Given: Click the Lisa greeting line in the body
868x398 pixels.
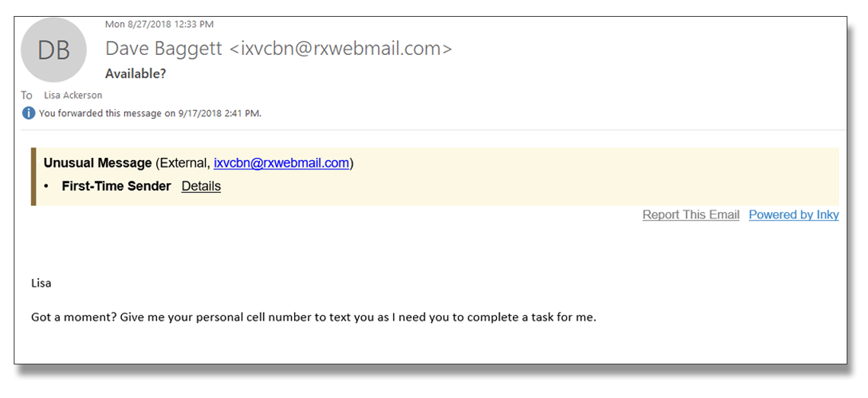Looking at the screenshot, I should tap(41, 284).
